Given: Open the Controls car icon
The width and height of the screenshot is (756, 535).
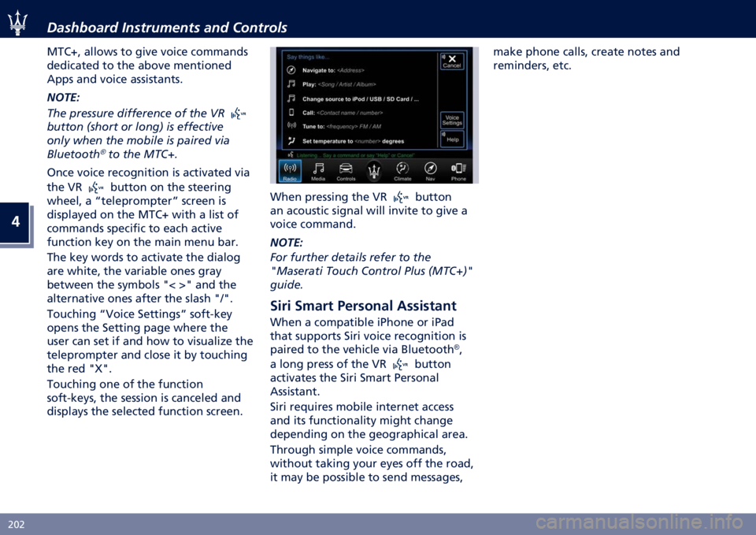Looking at the screenshot, I should coord(346,171).
